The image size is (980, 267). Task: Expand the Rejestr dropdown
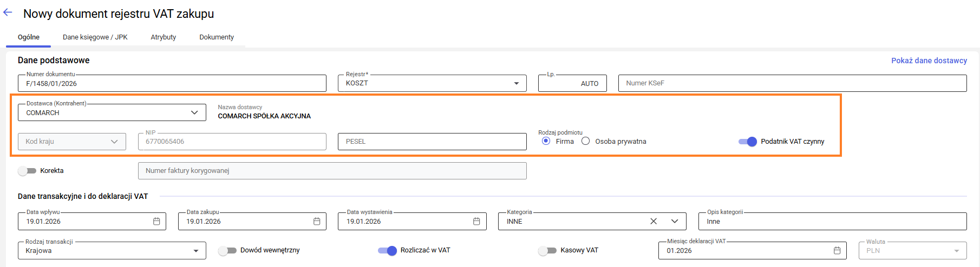(516, 83)
